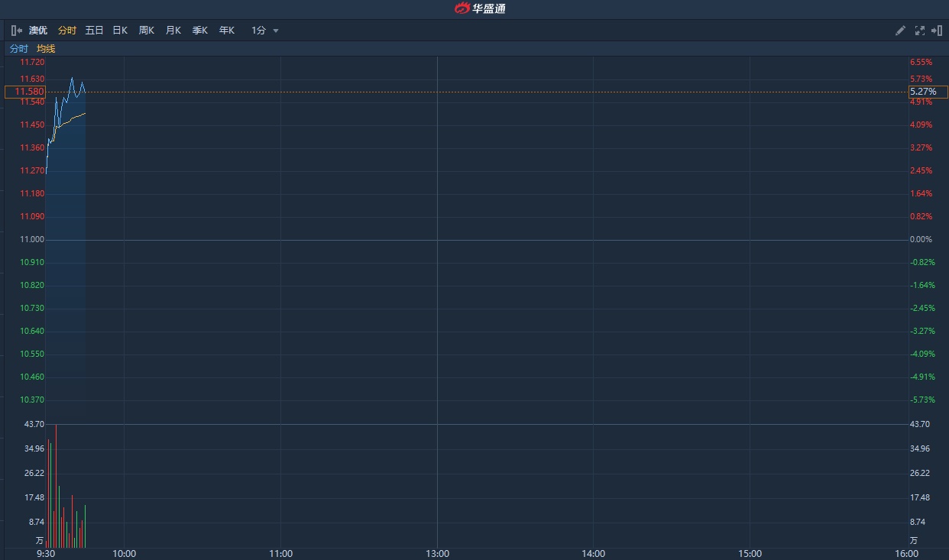Open the pencil drawing tool
The width and height of the screenshot is (949, 560).
click(x=900, y=31)
